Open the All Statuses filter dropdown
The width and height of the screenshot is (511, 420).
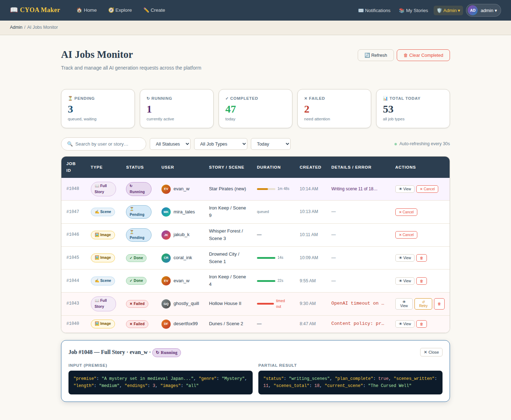pyautogui.click(x=170, y=144)
